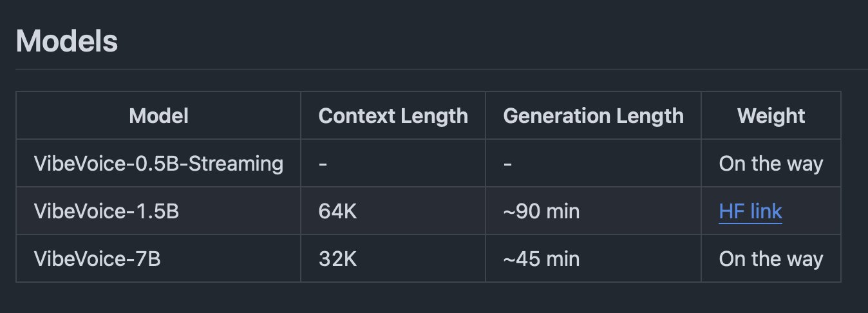This screenshot has width=868, height=313.
Task: Select the Model column header
Action: pos(158,116)
